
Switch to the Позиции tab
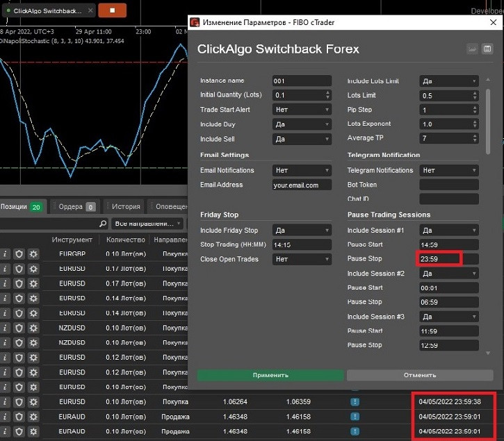22,206
